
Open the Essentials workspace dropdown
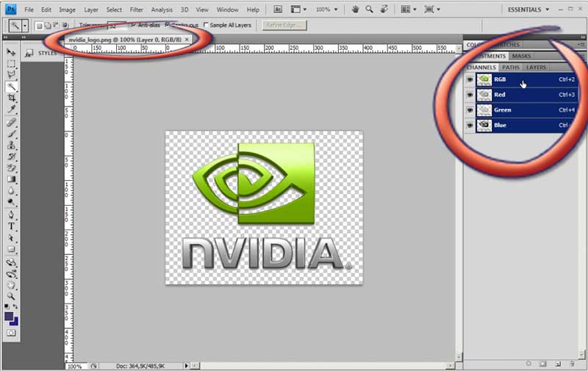528,10
